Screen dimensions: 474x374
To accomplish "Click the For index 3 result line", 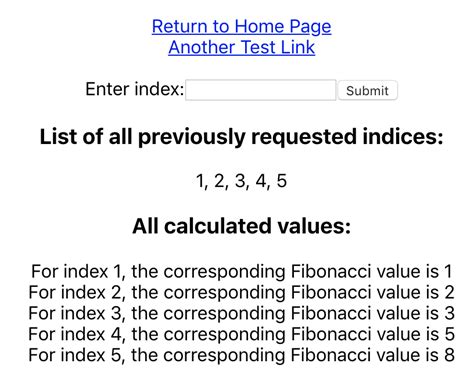I will (x=241, y=313).
